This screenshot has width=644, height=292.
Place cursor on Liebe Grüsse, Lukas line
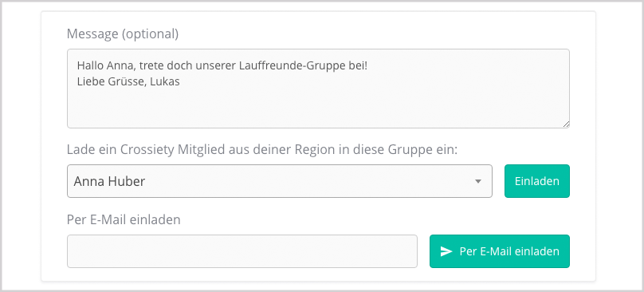(128, 81)
